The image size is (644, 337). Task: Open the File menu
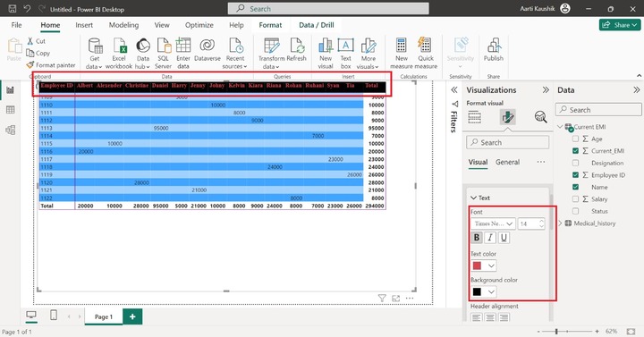point(16,25)
